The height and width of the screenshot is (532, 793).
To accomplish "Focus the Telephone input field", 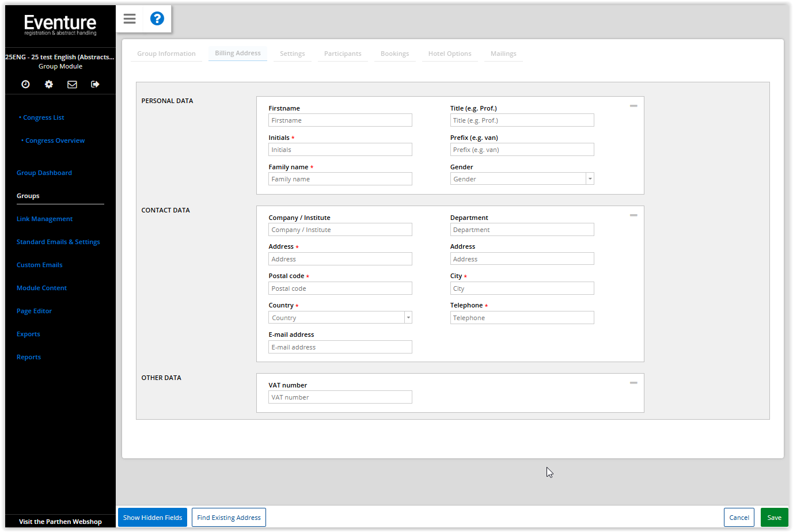I will 522,318.
